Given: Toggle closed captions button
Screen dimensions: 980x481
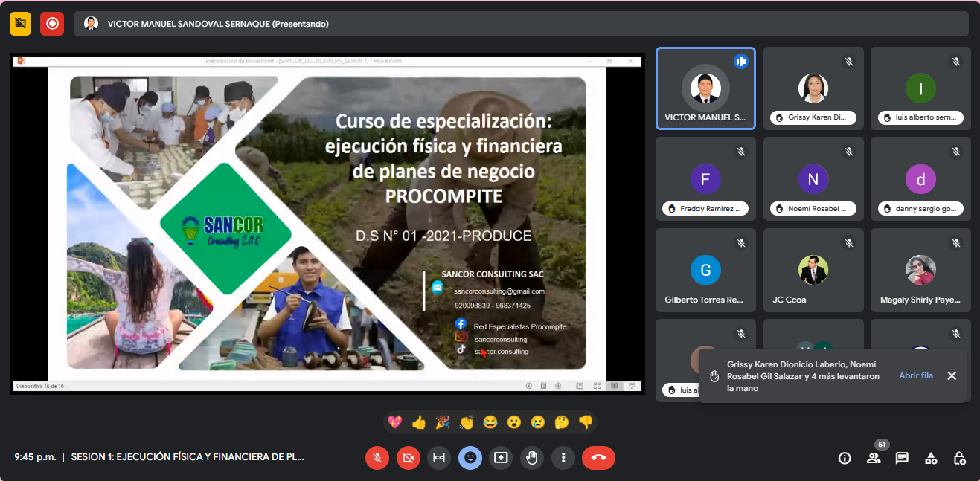Looking at the screenshot, I should (x=439, y=458).
